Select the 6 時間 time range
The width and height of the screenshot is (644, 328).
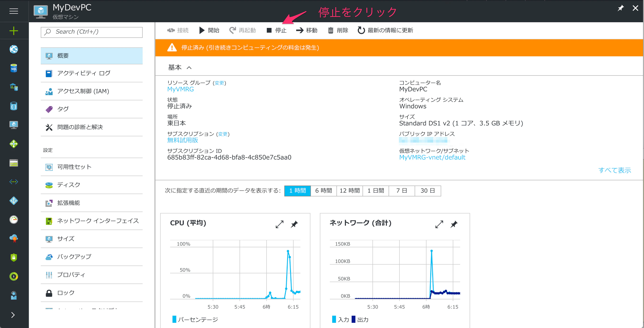pyautogui.click(x=323, y=191)
